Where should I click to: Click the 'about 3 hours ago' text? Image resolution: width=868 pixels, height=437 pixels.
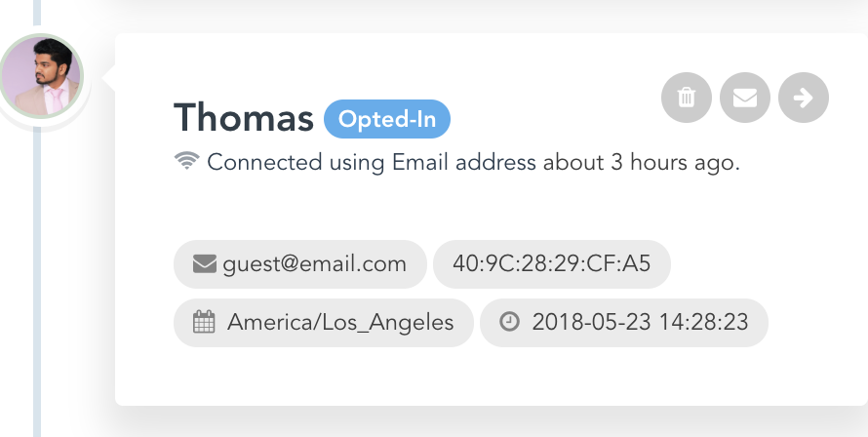point(641,162)
